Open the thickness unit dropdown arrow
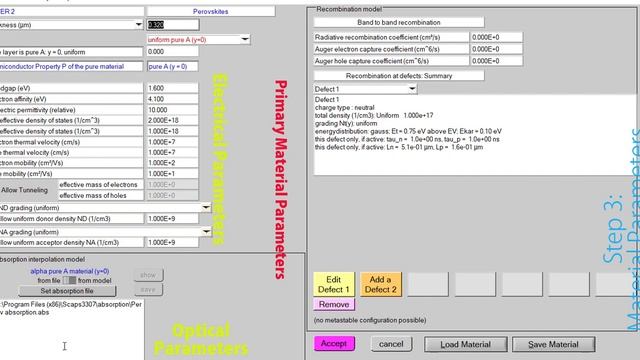The width and height of the screenshot is (640, 360). [138, 25]
